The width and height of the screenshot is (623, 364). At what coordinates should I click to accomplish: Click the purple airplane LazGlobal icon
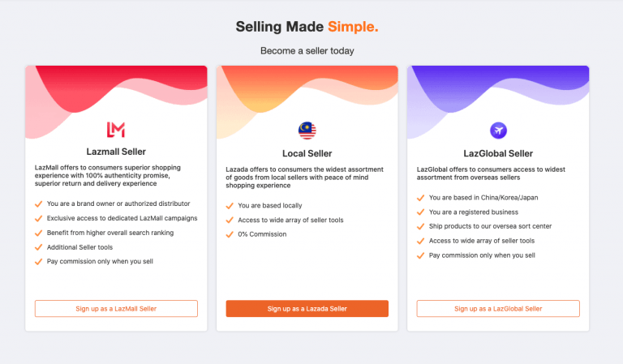click(x=498, y=131)
